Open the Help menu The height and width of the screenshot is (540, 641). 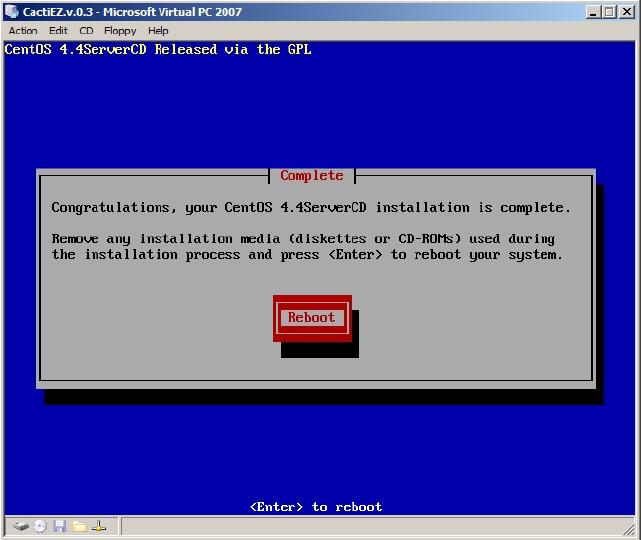[x=158, y=31]
